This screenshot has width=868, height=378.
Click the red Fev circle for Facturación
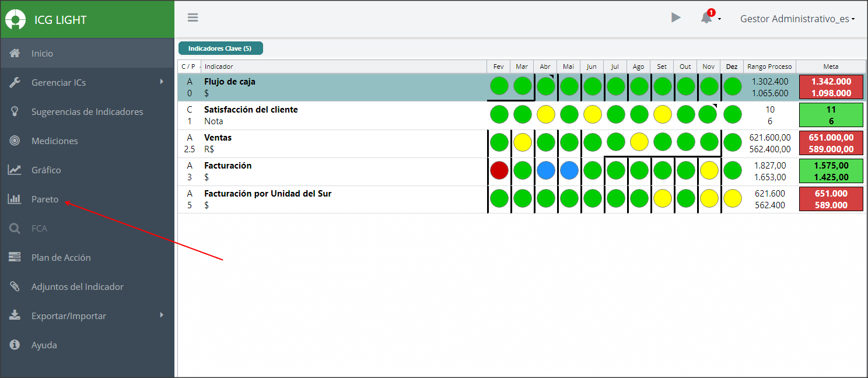(x=499, y=170)
